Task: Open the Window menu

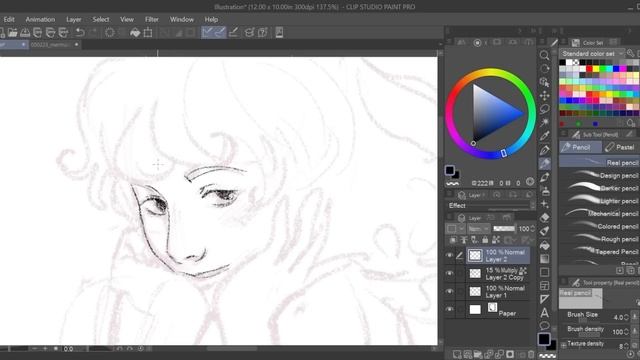Action: 182,19
